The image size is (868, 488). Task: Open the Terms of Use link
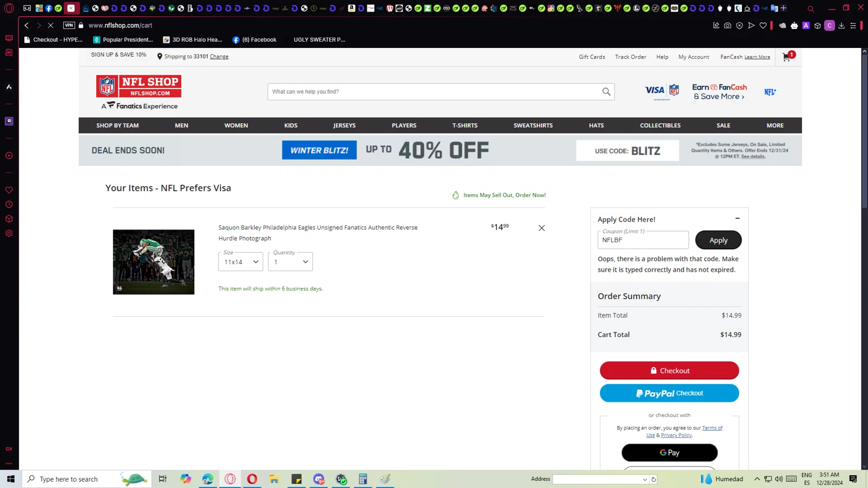coord(712,428)
